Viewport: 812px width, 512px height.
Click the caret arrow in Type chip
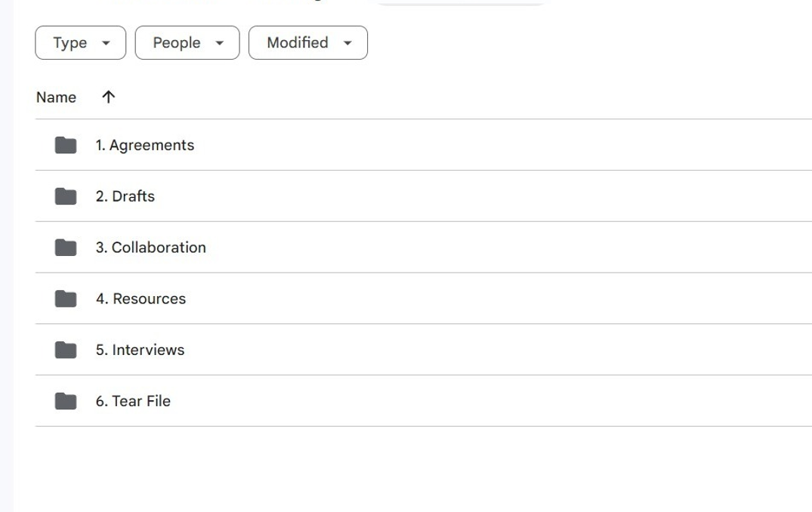[x=106, y=43]
